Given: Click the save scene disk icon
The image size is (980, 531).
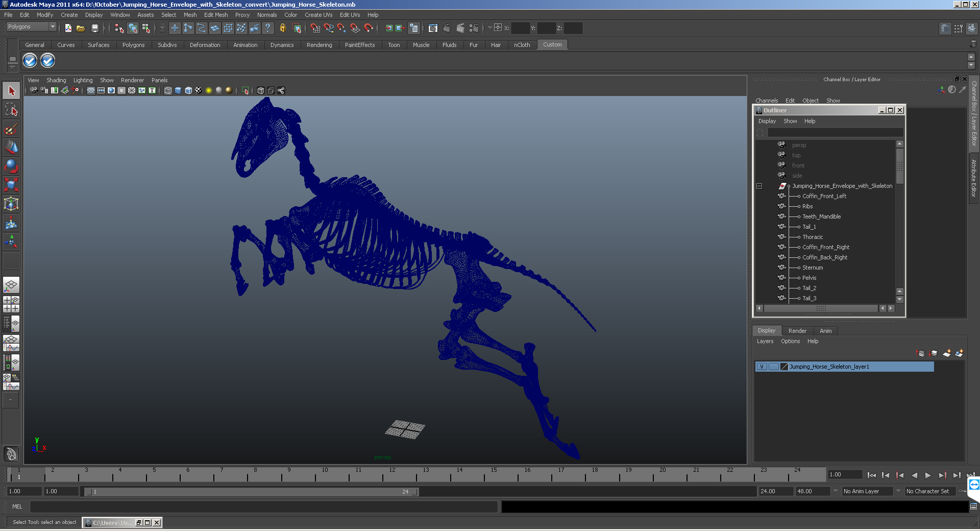Looking at the screenshot, I should [x=94, y=28].
